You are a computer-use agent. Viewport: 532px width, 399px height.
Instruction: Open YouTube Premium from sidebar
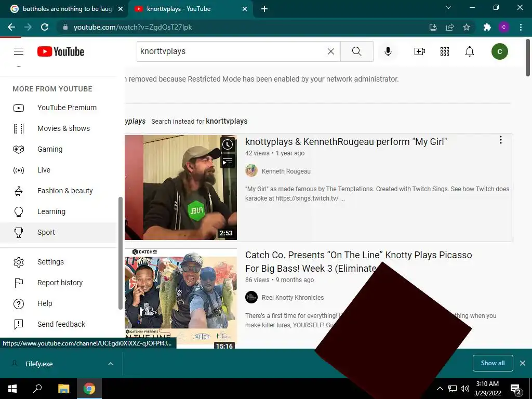(58, 108)
